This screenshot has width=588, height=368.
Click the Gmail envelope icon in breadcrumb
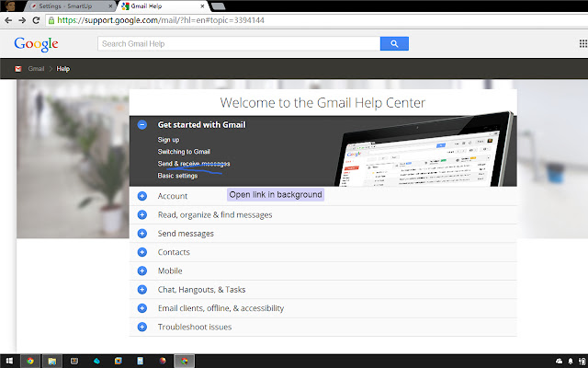point(18,69)
